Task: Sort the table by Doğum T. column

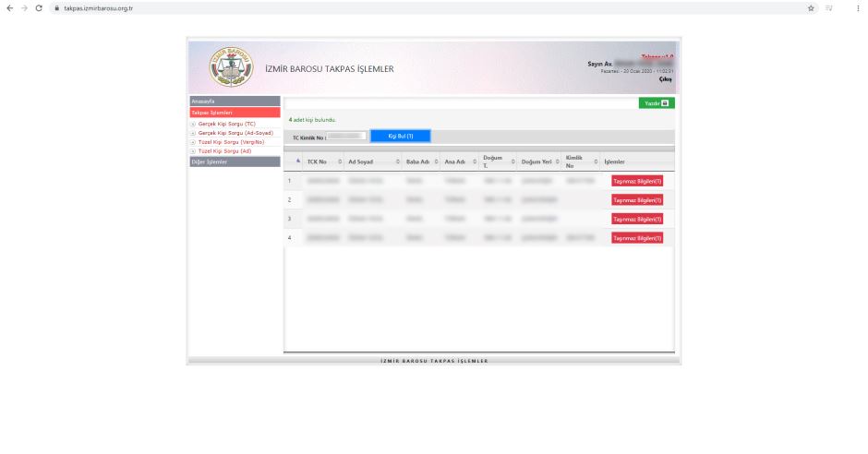Action: point(499,162)
